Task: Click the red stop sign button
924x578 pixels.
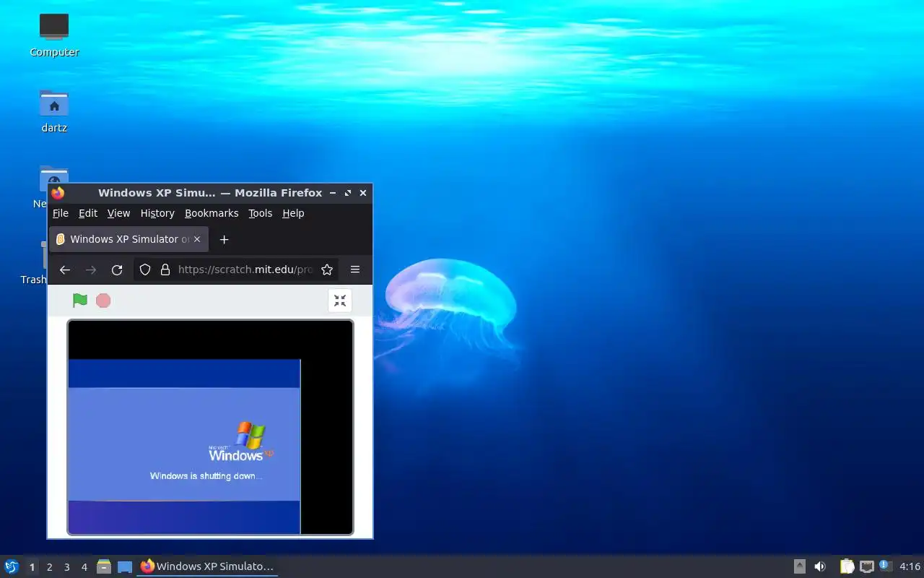Action: click(103, 301)
